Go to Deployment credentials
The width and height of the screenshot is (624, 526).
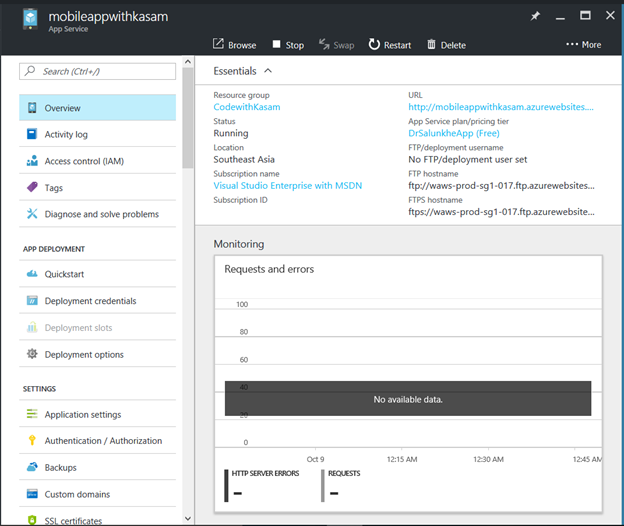pyautogui.click(x=90, y=301)
